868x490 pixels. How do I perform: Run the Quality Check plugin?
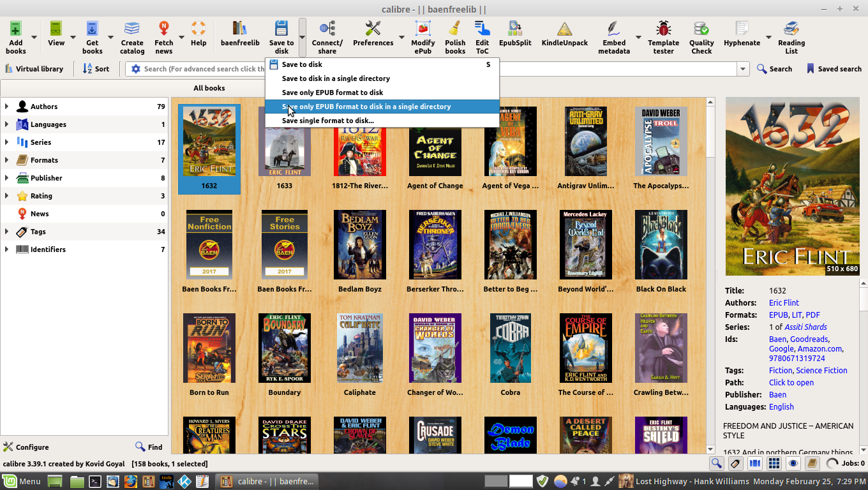tap(701, 29)
